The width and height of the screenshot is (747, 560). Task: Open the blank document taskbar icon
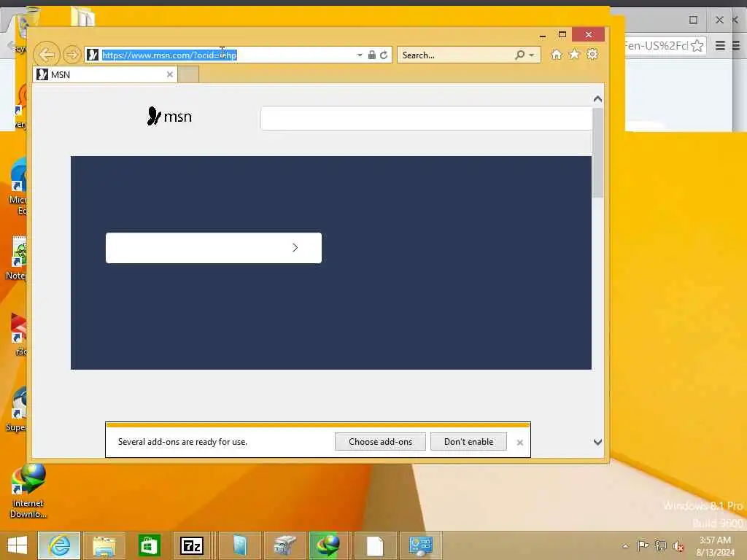(x=375, y=545)
